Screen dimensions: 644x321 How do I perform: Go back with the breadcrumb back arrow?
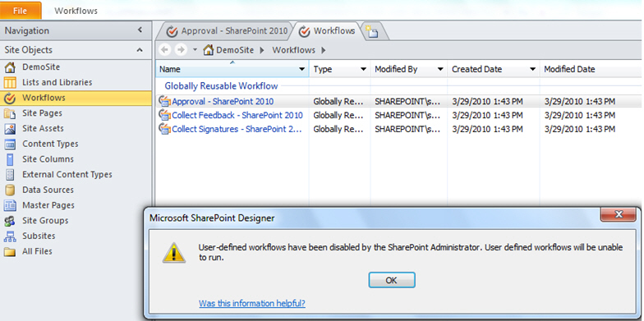point(165,50)
